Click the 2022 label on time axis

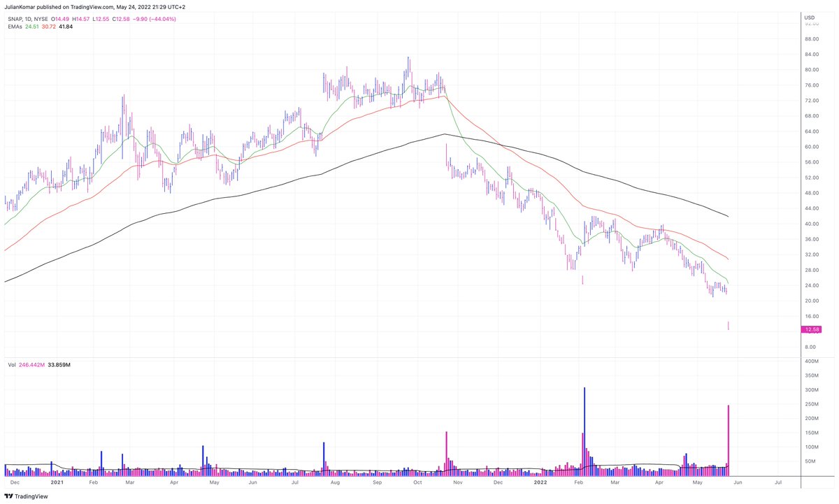[540, 482]
